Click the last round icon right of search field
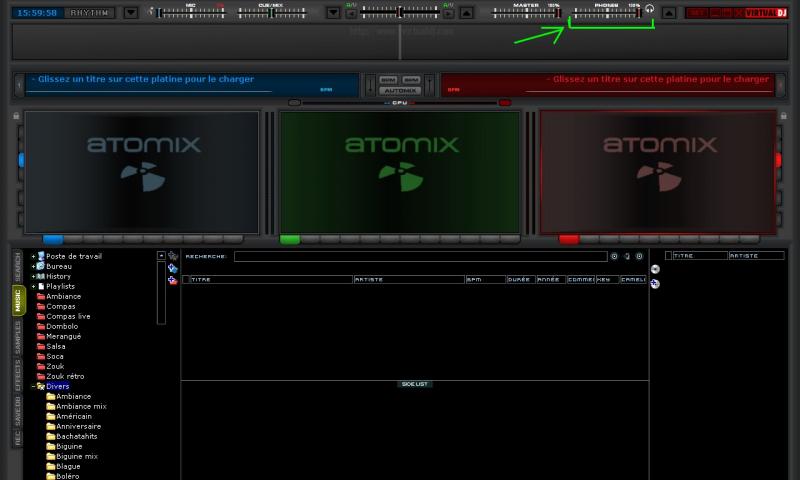Viewport: 800px width, 480px height. tap(639, 256)
